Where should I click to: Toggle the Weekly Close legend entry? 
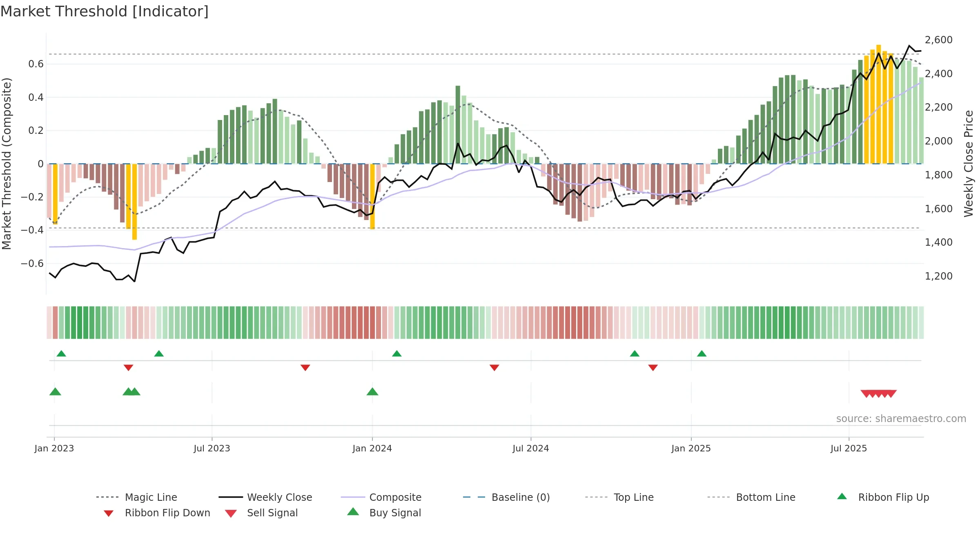pyautogui.click(x=265, y=497)
